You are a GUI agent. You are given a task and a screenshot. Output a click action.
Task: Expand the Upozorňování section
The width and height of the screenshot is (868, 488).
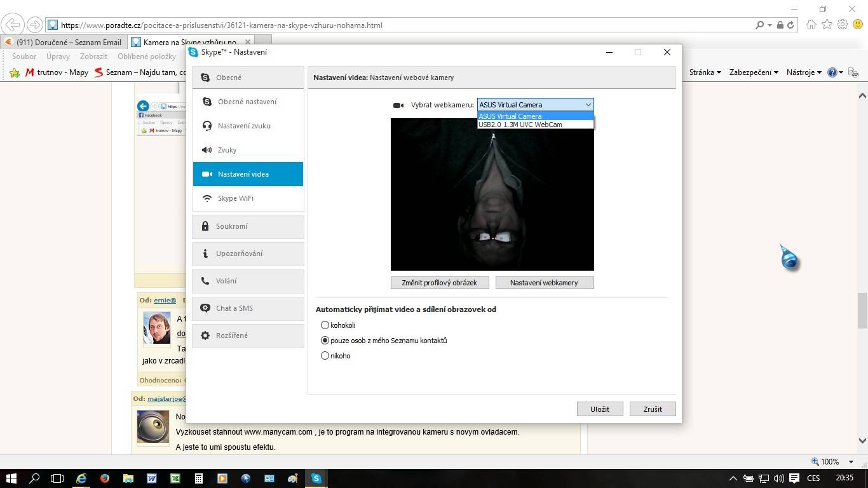[248, 254]
